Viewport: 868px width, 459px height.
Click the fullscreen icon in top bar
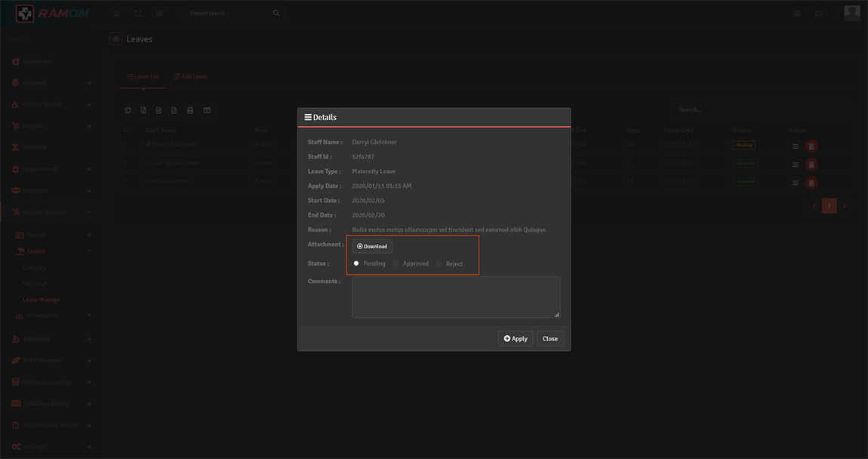137,14
